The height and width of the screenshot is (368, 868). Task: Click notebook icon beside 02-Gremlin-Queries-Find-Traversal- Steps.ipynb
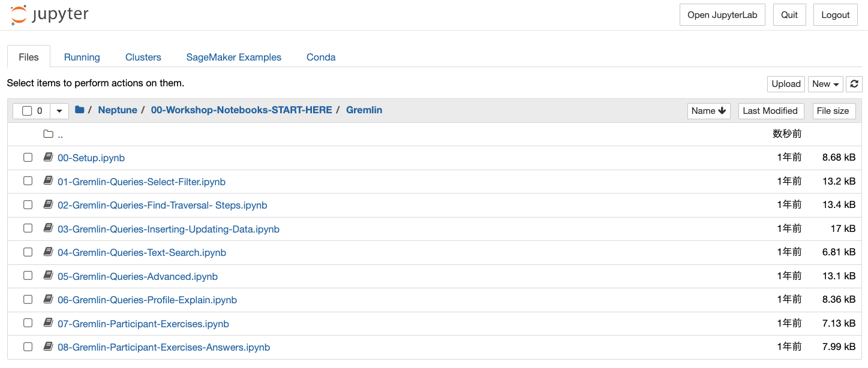tap(49, 204)
